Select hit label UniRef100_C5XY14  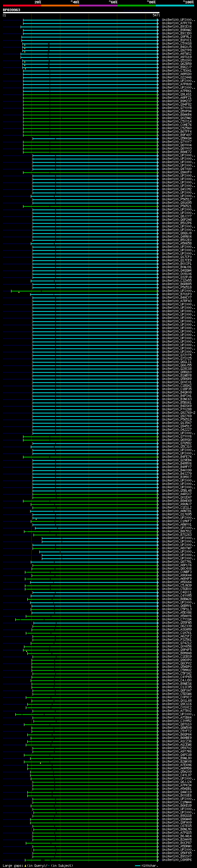(177, 121)
